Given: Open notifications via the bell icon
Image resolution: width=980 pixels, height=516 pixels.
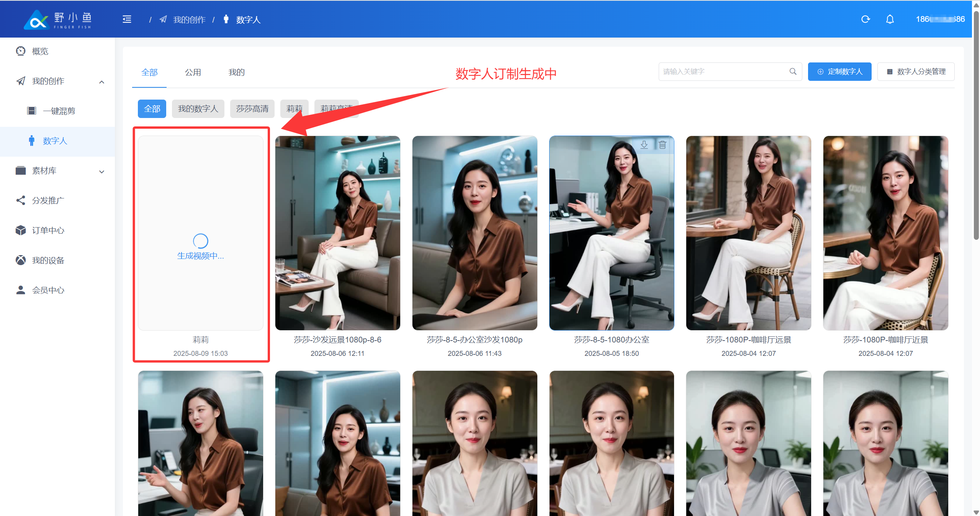Looking at the screenshot, I should point(890,19).
